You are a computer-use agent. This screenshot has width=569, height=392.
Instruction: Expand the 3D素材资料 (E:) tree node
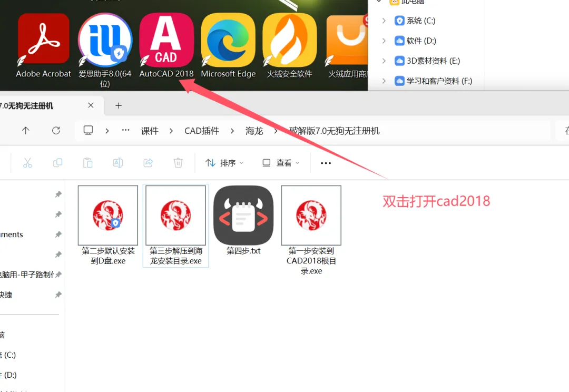(x=384, y=61)
